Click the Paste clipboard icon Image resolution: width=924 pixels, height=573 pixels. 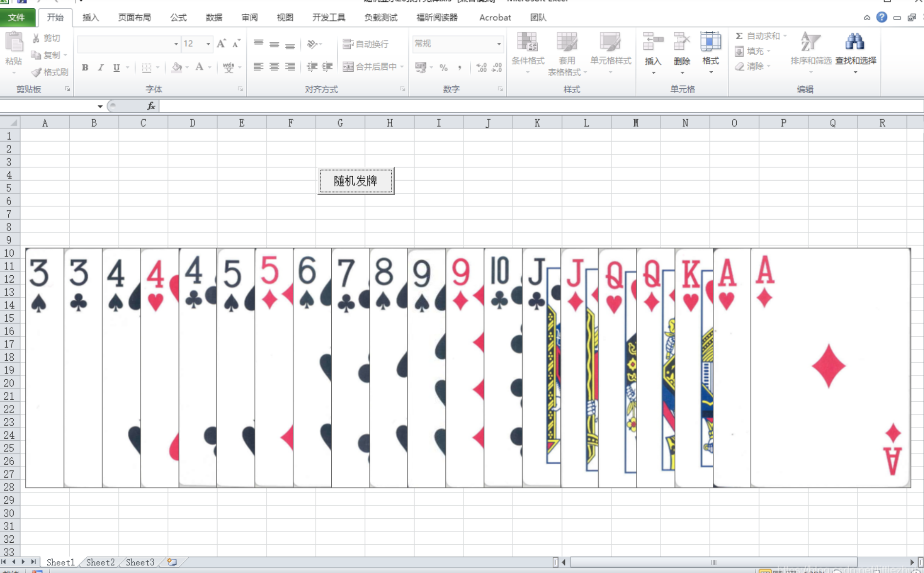tap(14, 43)
